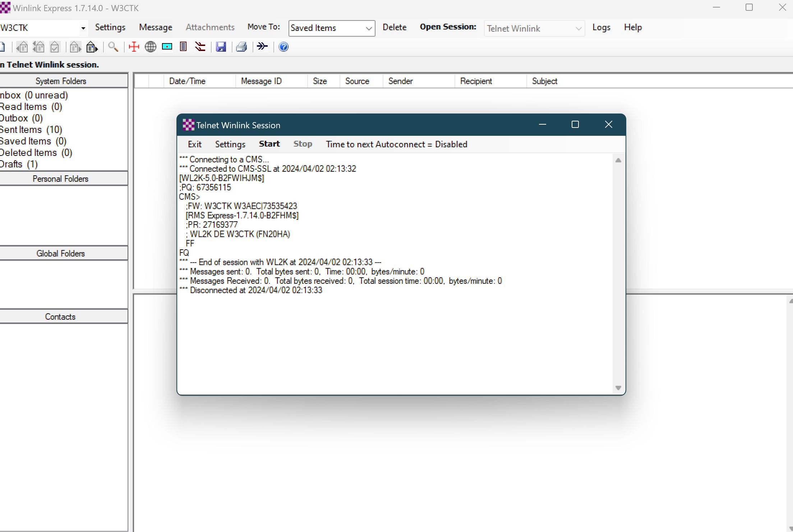793x532 pixels.
Task: Select Read Items folder
Action: click(x=31, y=107)
